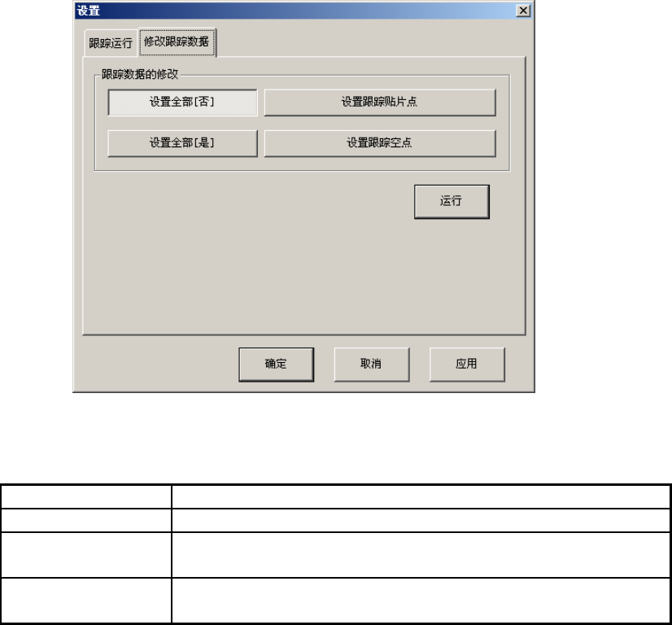
Task: Switch to the 跟踪运行 tab
Action: [x=111, y=43]
